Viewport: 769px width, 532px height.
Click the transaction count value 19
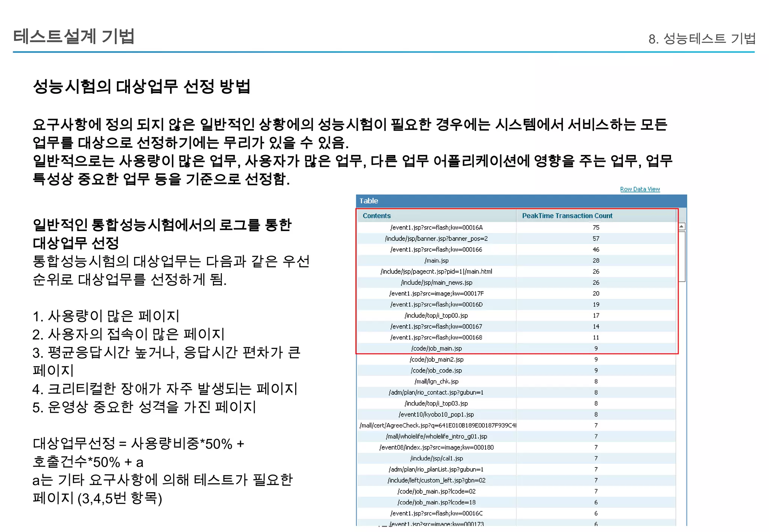click(x=596, y=304)
